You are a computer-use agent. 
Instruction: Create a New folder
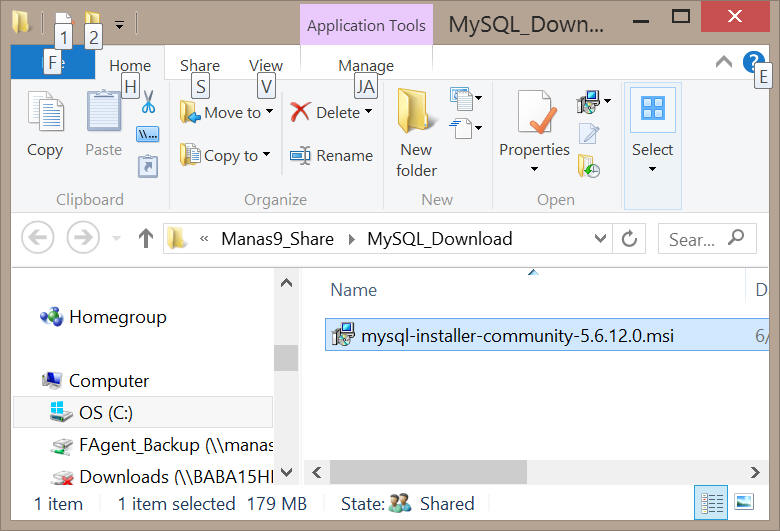point(416,132)
